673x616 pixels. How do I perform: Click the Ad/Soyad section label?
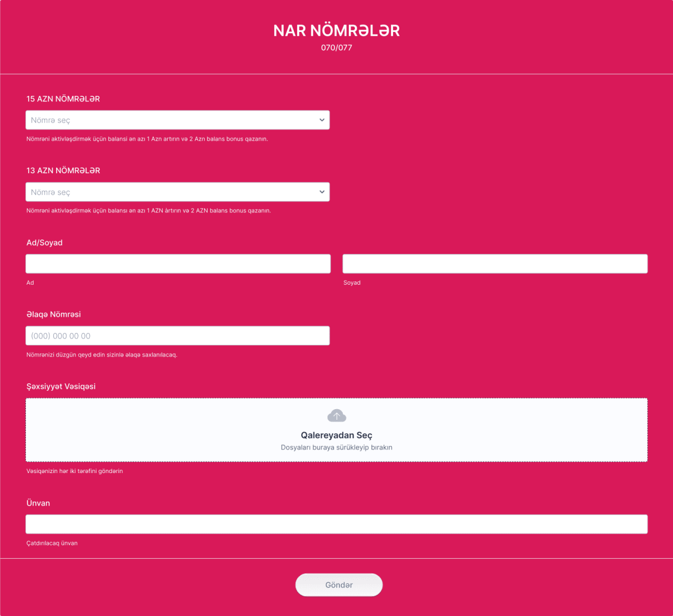pos(44,243)
